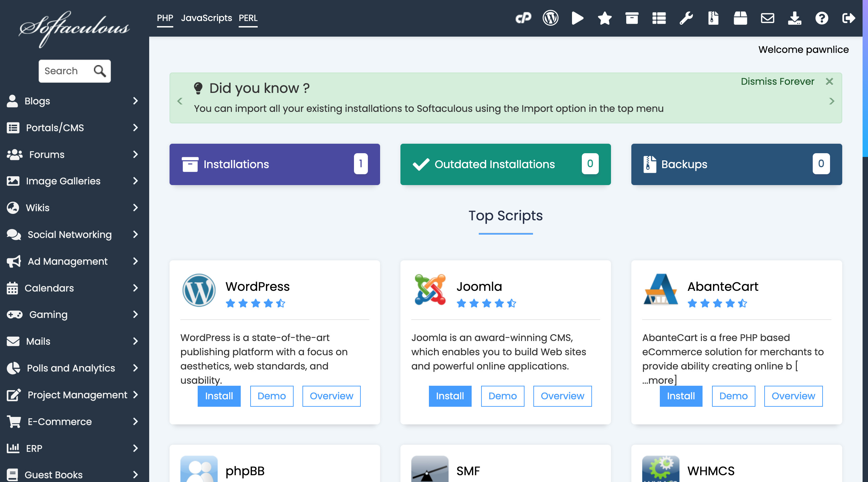The width and height of the screenshot is (868, 482).
Task: Open the Installations count card
Action: coord(275,164)
